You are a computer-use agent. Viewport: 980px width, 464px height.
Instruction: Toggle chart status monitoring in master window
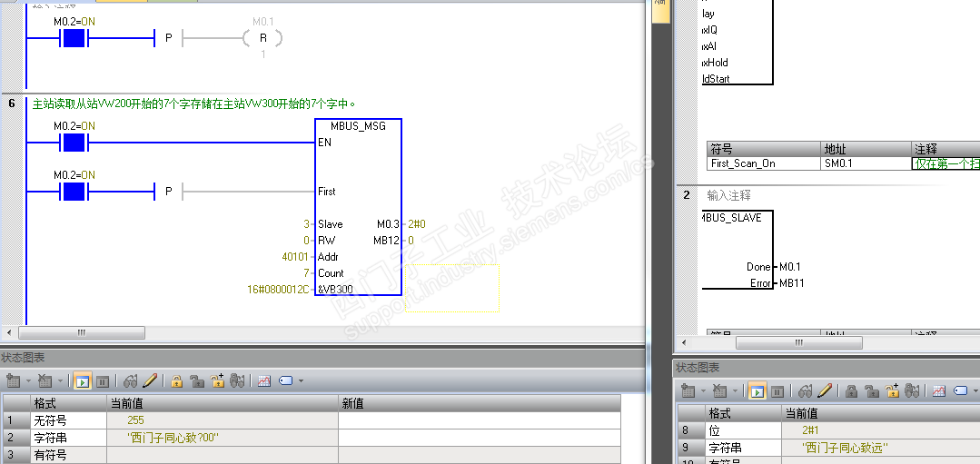point(82,380)
